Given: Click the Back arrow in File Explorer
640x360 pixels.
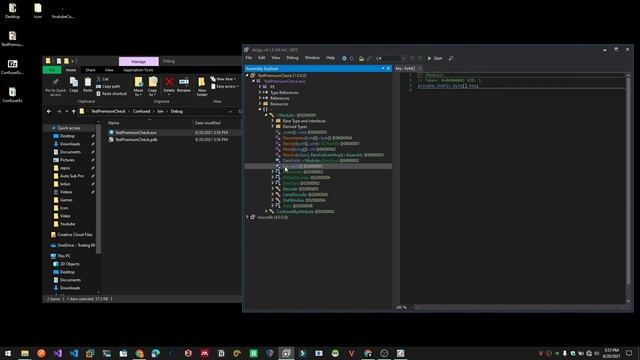Looking at the screenshot, I should (x=49, y=111).
